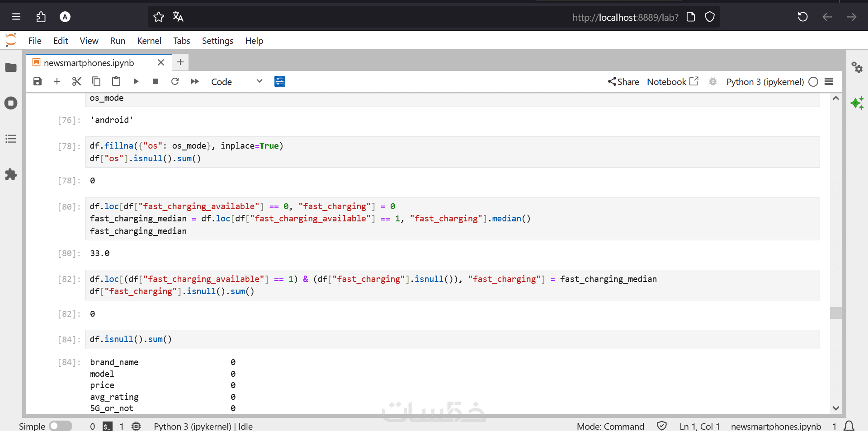
Task: Restart the kernel with the circular arrow icon
Action: click(175, 81)
